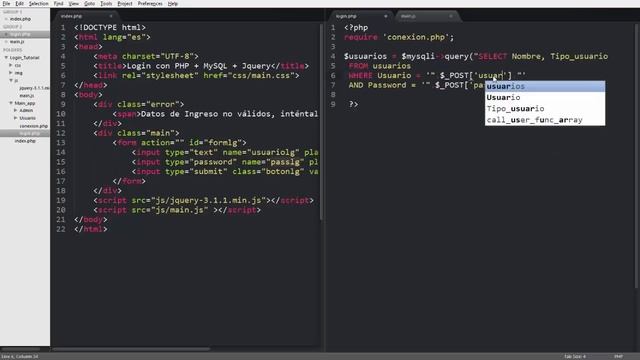Open the View menu

(73, 3)
